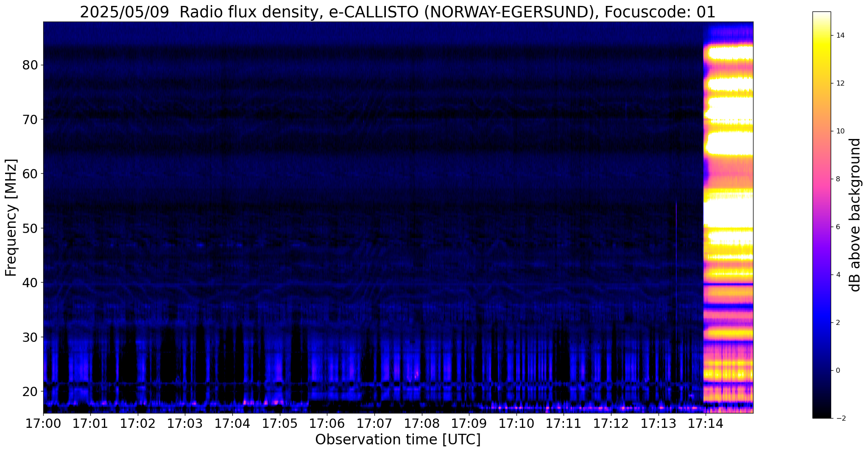
Task: Click the 'dB above background' colorbar label
Action: click(855, 215)
